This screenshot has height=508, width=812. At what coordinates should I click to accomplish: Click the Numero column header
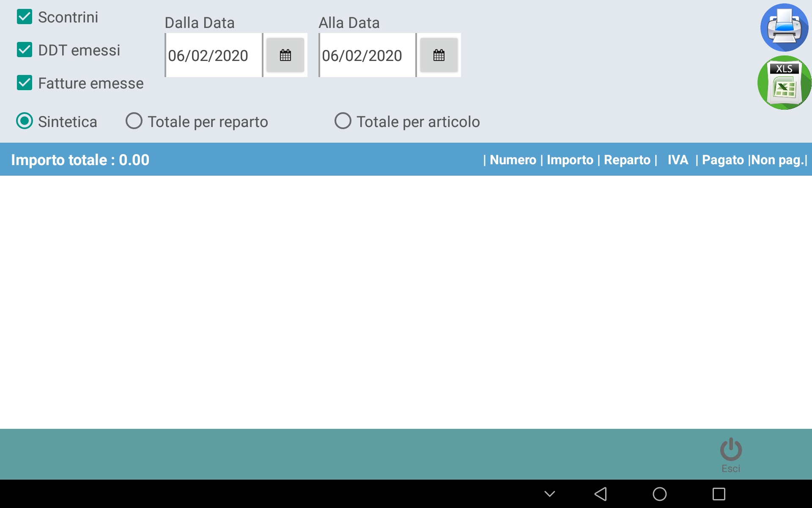(x=513, y=160)
